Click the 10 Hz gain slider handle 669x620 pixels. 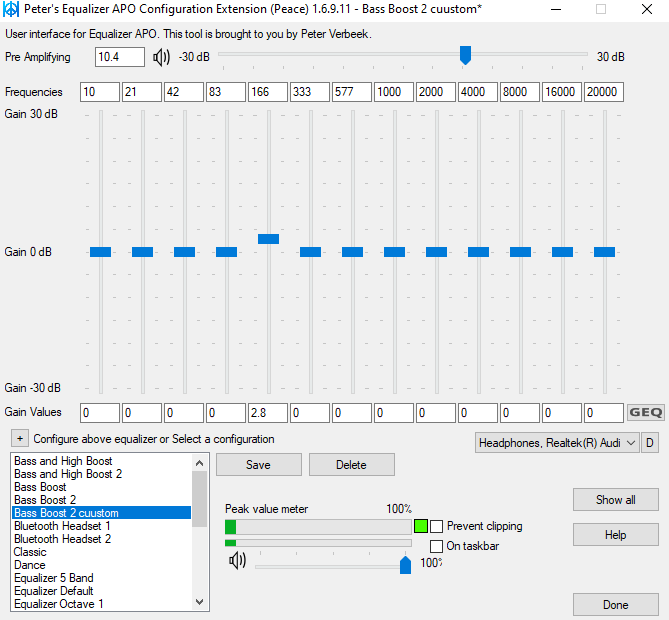pos(100,252)
